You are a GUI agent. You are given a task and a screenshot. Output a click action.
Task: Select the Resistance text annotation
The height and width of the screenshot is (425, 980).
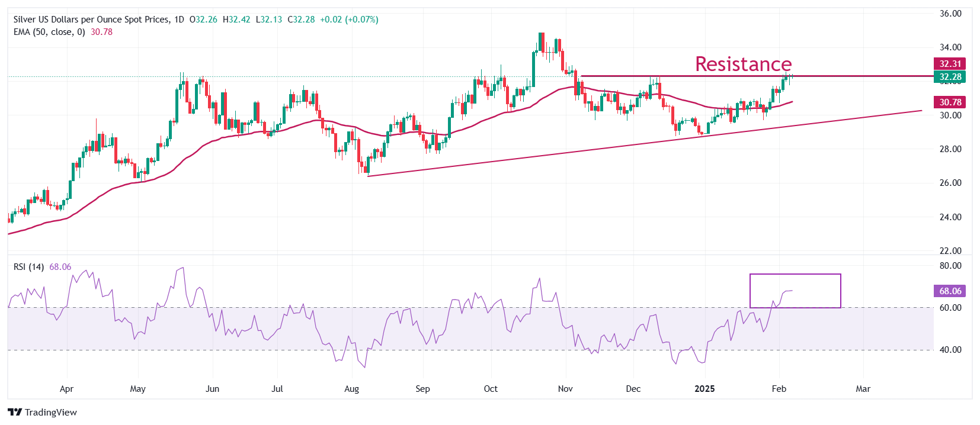[743, 64]
